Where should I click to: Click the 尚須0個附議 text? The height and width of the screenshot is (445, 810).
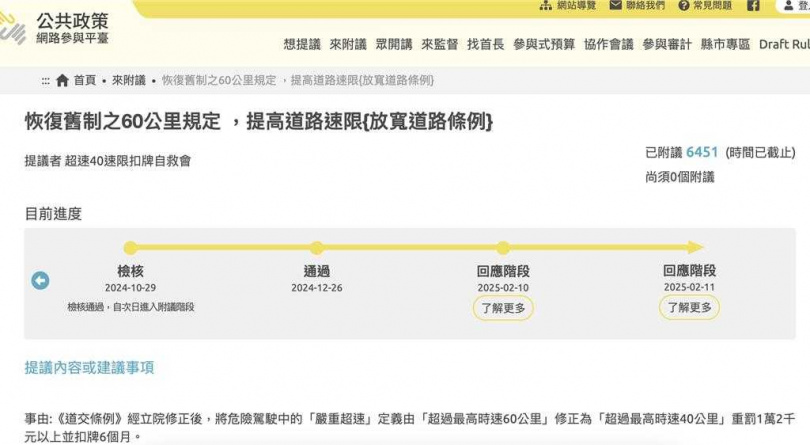[x=679, y=177]
